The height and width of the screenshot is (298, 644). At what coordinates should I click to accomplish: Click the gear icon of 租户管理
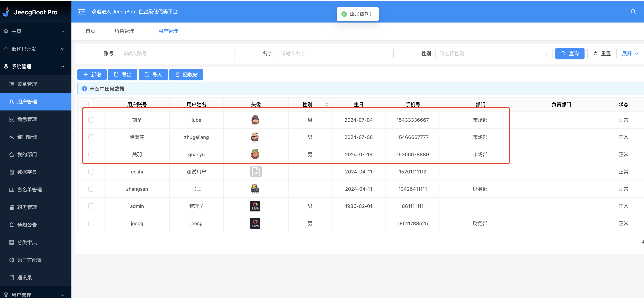click(x=6, y=295)
